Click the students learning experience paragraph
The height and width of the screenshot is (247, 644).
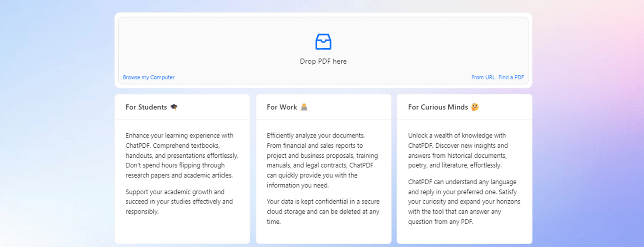click(182, 155)
